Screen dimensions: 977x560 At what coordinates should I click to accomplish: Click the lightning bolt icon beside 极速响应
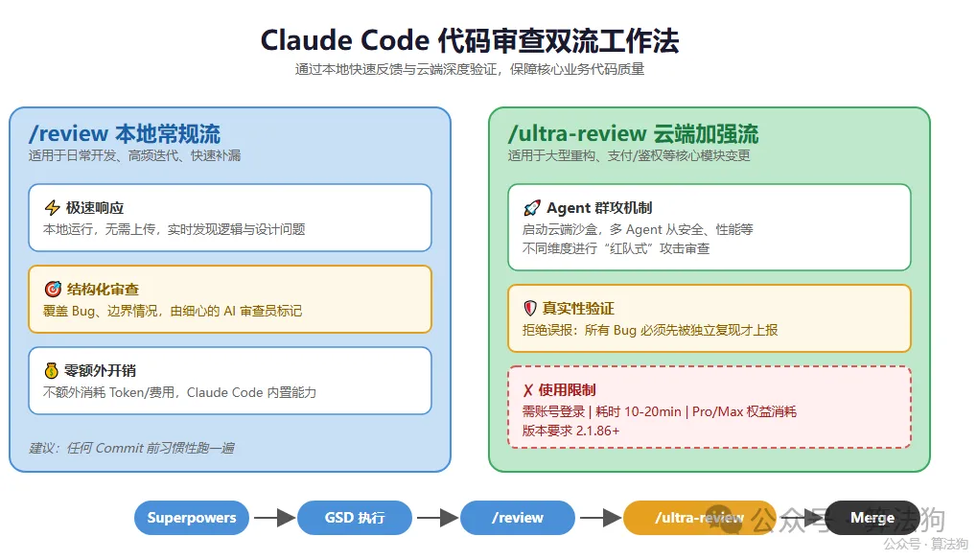(x=53, y=207)
